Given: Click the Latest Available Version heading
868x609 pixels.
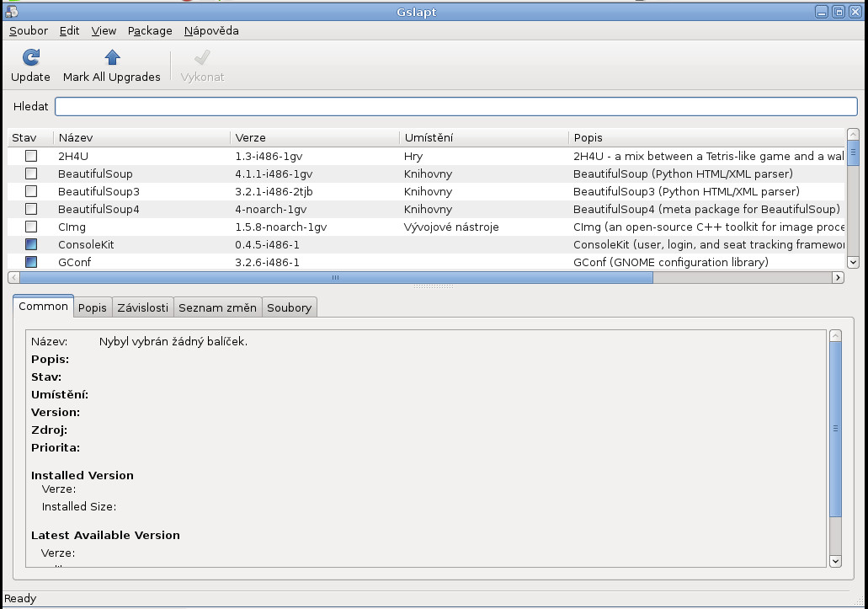Looking at the screenshot, I should [x=105, y=535].
